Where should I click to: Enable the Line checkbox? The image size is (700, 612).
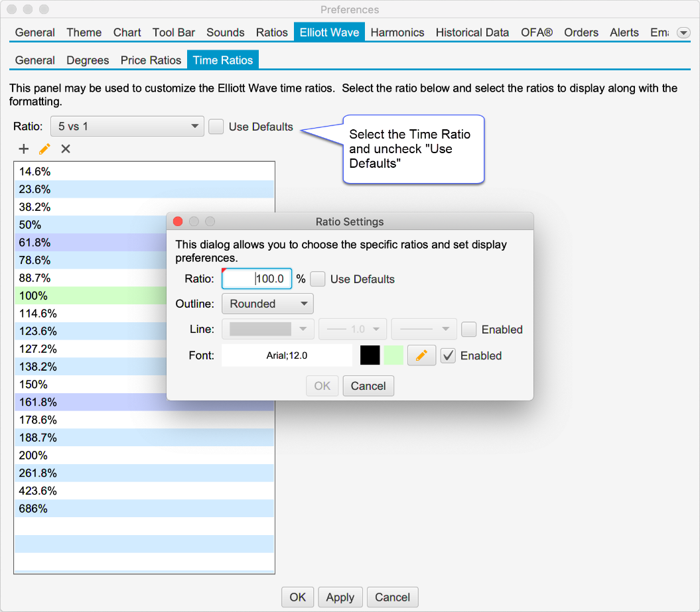pos(469,330)
